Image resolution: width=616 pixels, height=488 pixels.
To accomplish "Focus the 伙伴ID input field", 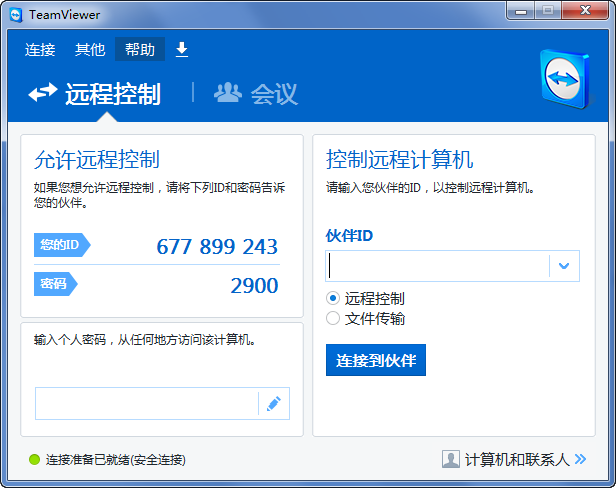I will pyautogui.click(x=437, y=266).
